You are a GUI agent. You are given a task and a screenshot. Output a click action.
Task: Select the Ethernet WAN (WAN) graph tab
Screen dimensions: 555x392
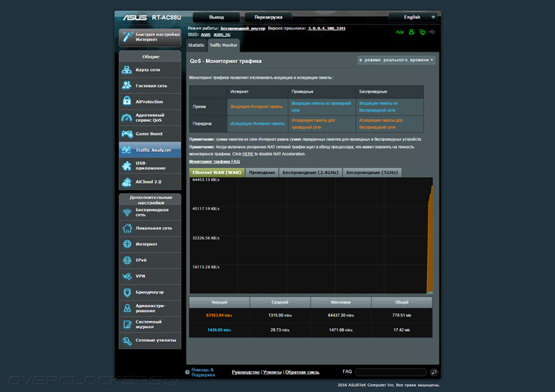(217, 173)
